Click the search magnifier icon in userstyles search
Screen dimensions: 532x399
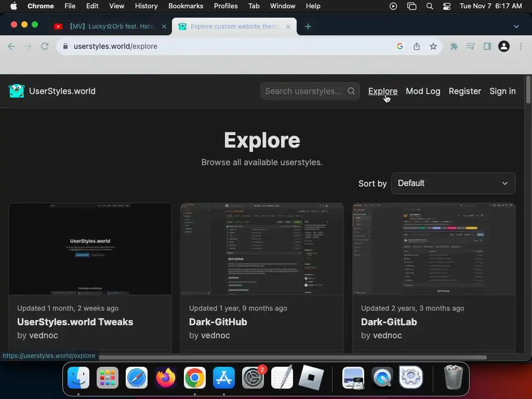[351, 91]
